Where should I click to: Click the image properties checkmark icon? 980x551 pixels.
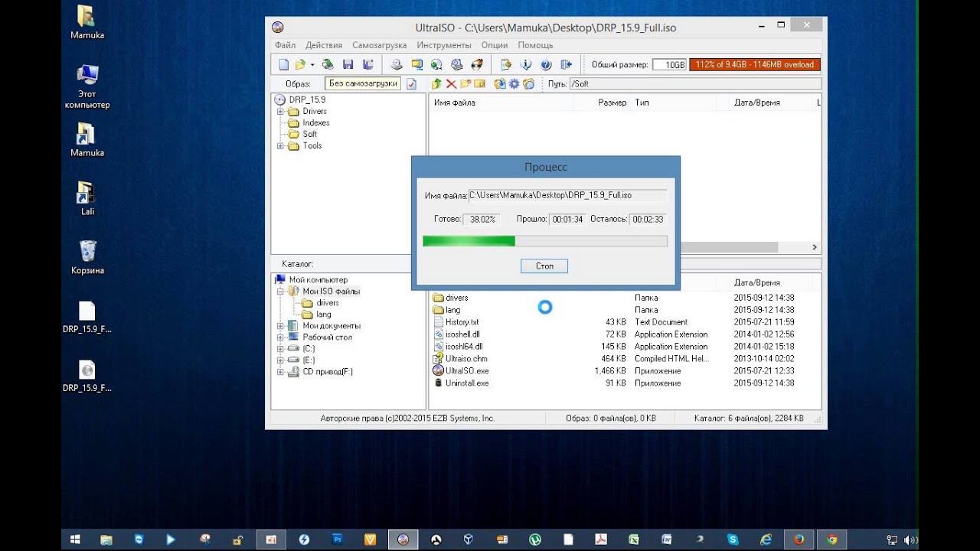(x=411, y=83)
